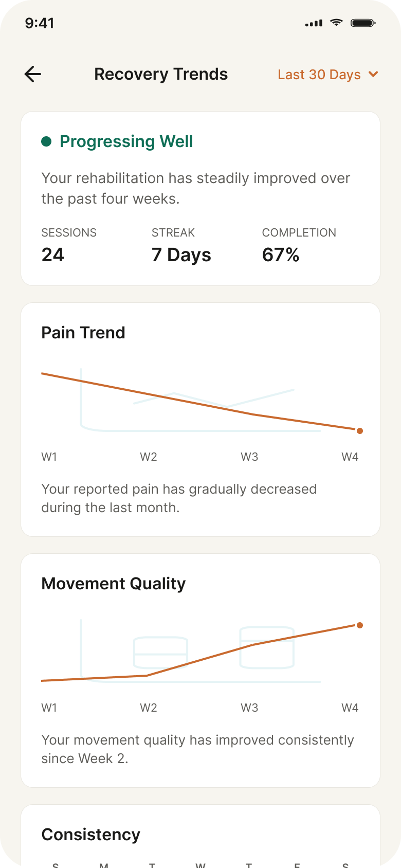Select W2 label on Pain Trend chart
Image resolution: width=401 pixels, height=868 pixels.
[149, 457]
